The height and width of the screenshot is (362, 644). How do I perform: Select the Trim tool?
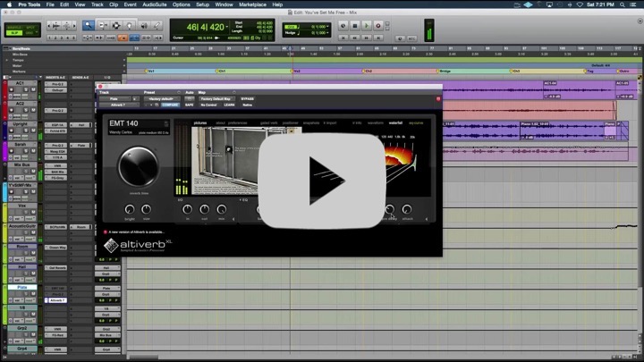coord(102,25)
